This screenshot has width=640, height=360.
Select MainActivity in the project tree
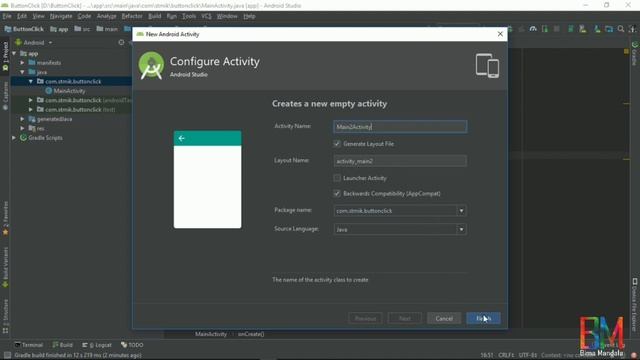69,91
